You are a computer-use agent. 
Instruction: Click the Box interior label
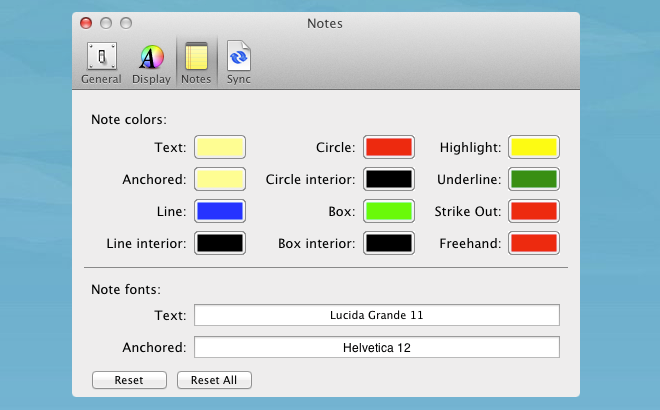(317, 243)
